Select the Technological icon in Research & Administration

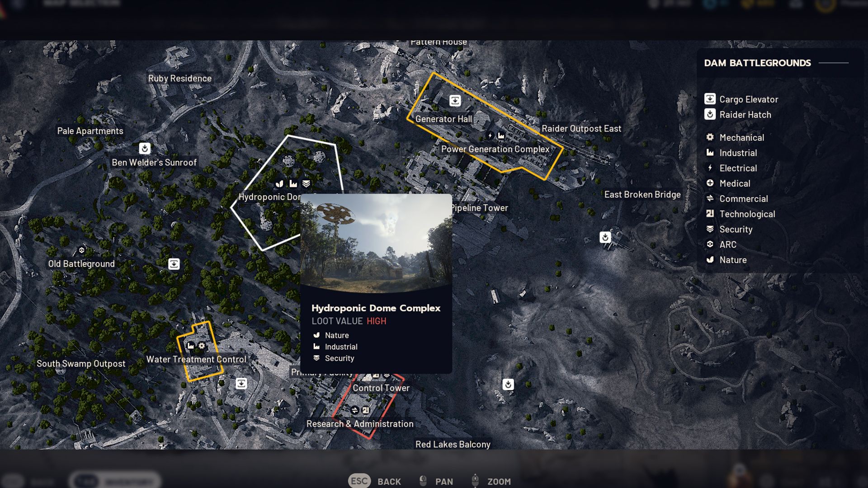coord(366,410)
